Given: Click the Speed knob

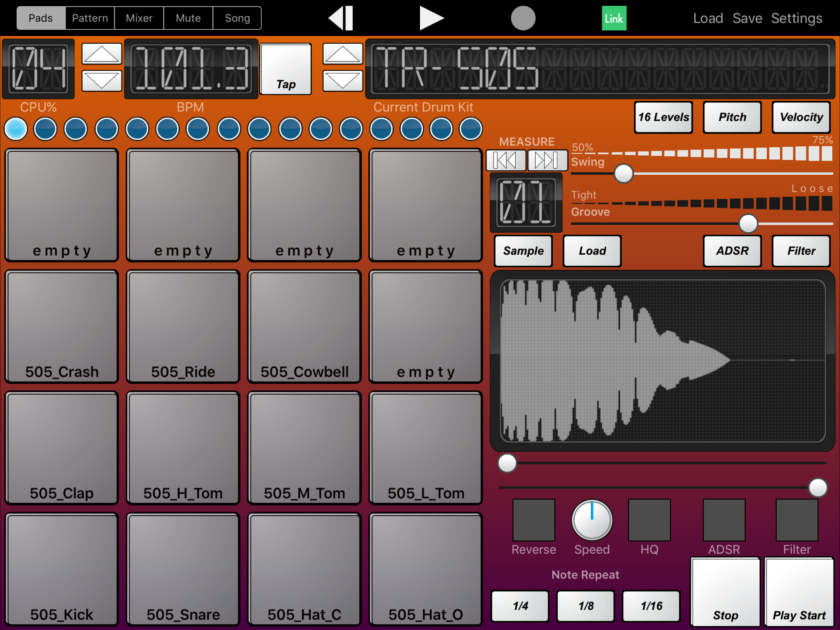Looking at the screenshot, I should point(592,520).
